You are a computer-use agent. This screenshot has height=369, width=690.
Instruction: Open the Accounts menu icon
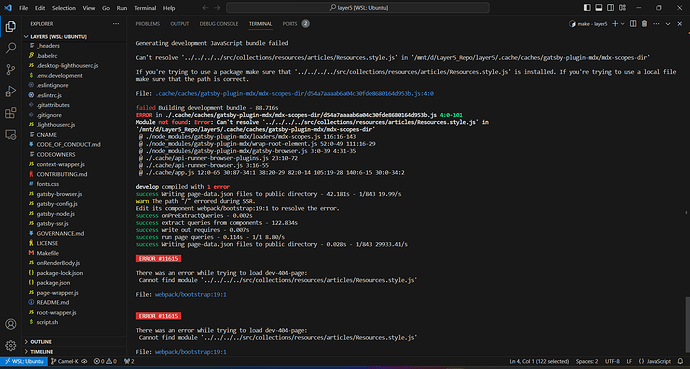(x=11, y=325)
